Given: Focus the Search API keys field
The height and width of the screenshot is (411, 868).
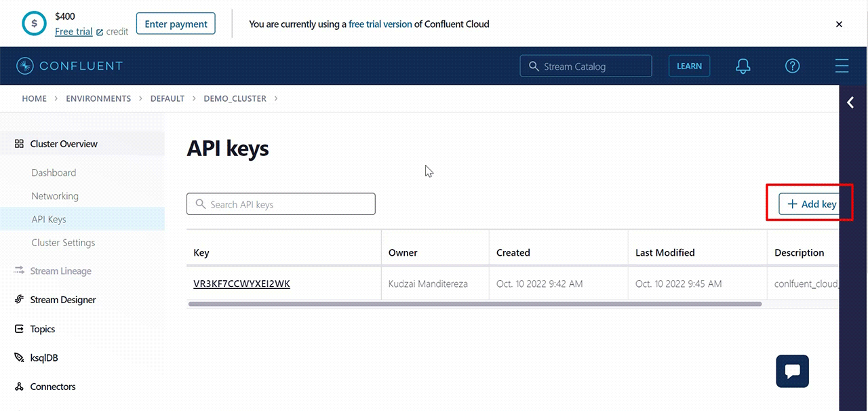Looking at the screenshot, I should 281,204.
